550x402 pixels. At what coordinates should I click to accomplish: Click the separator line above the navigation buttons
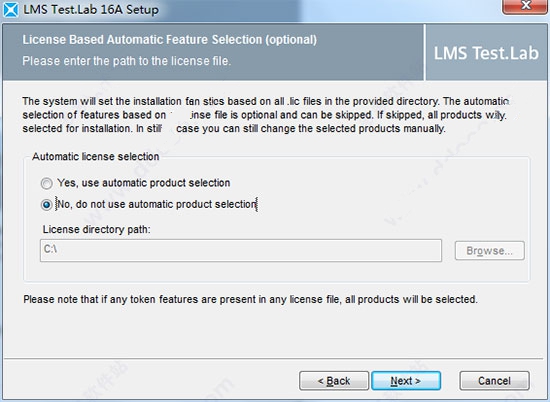tap(273, 359)
